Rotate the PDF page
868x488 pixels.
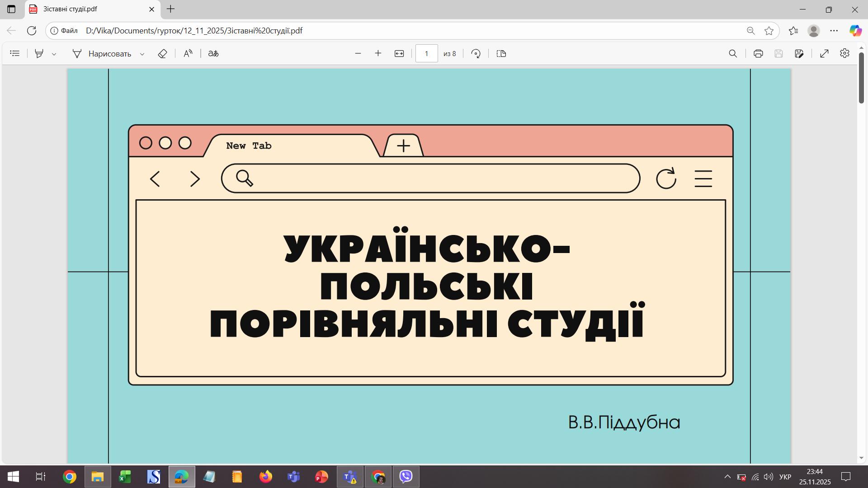tap(476, 53)
